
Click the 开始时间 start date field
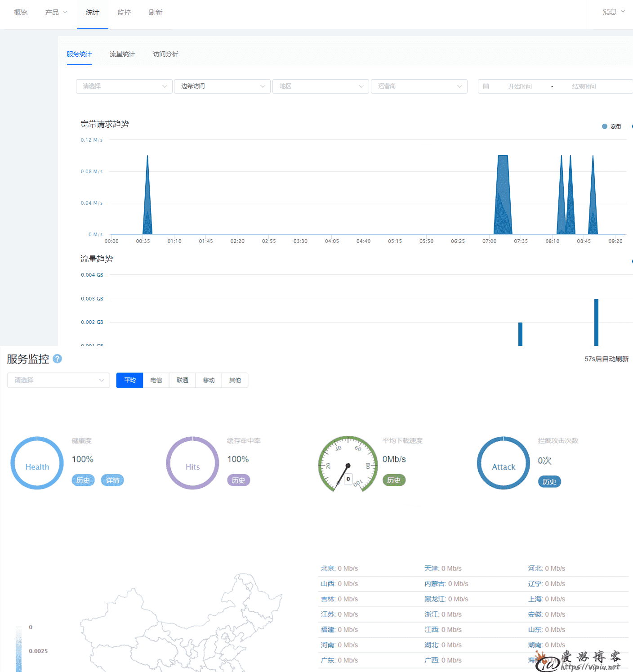click(x=520, y=86)
